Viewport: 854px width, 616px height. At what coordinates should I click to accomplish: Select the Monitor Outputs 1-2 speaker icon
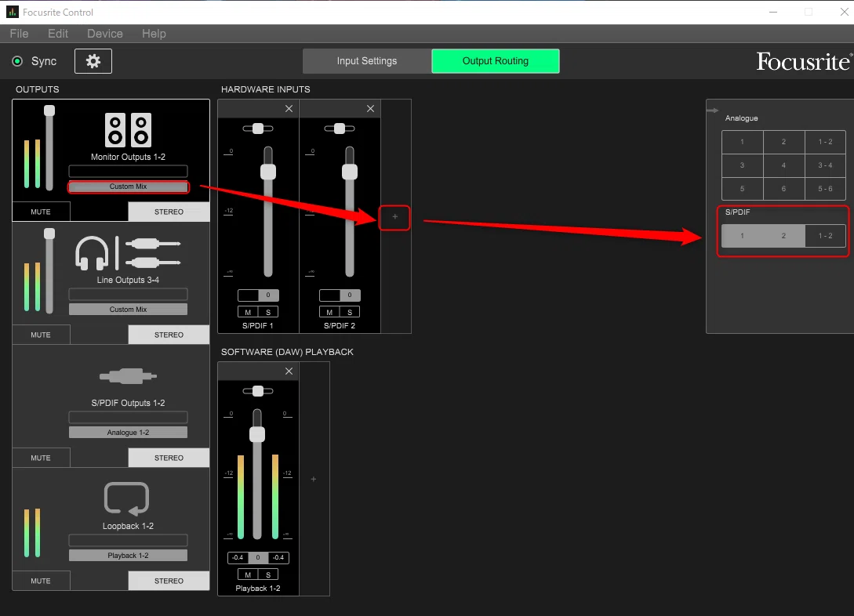coord(128,129)
